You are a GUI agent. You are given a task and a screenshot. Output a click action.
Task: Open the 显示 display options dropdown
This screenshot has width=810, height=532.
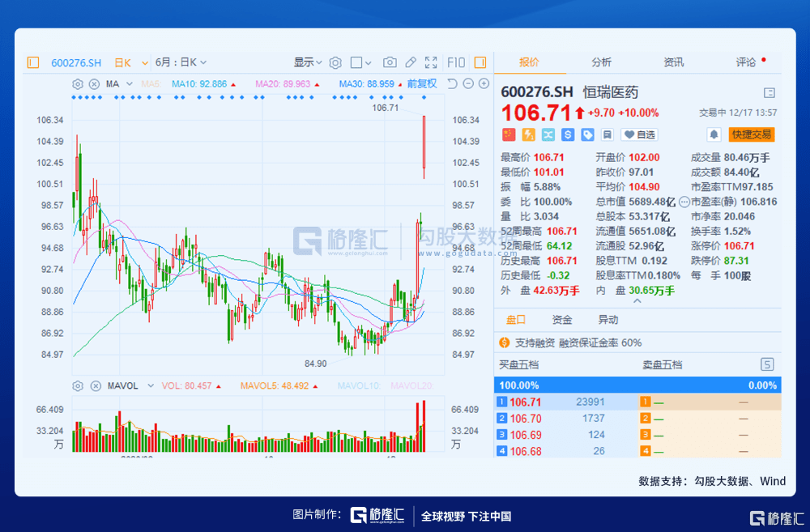309,62
